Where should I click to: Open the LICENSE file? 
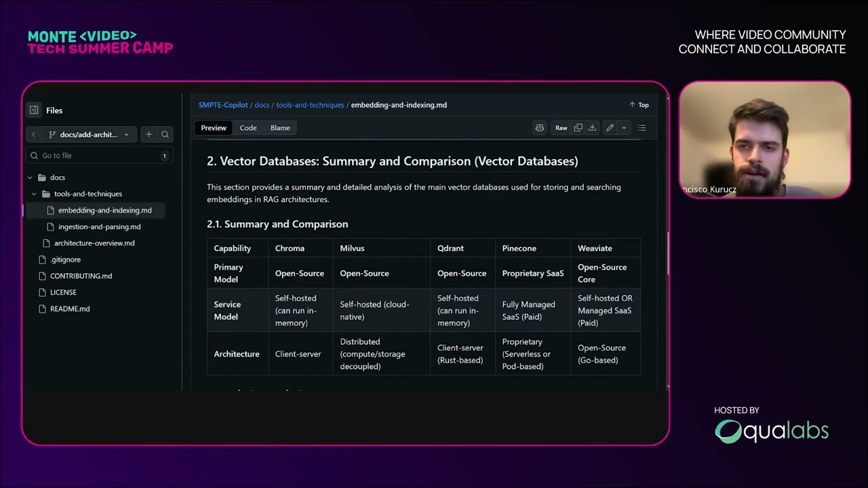[63, 292]
